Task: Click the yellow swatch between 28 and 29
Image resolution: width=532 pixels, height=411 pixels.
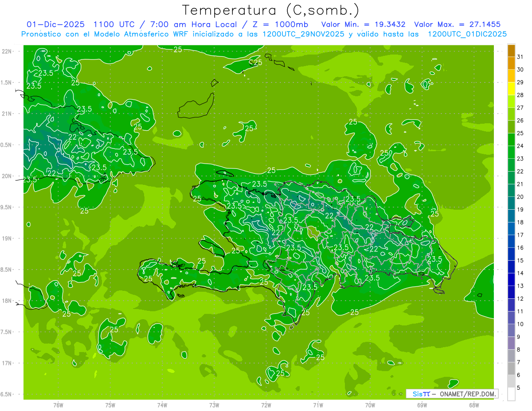Action: tap(511, 89)
